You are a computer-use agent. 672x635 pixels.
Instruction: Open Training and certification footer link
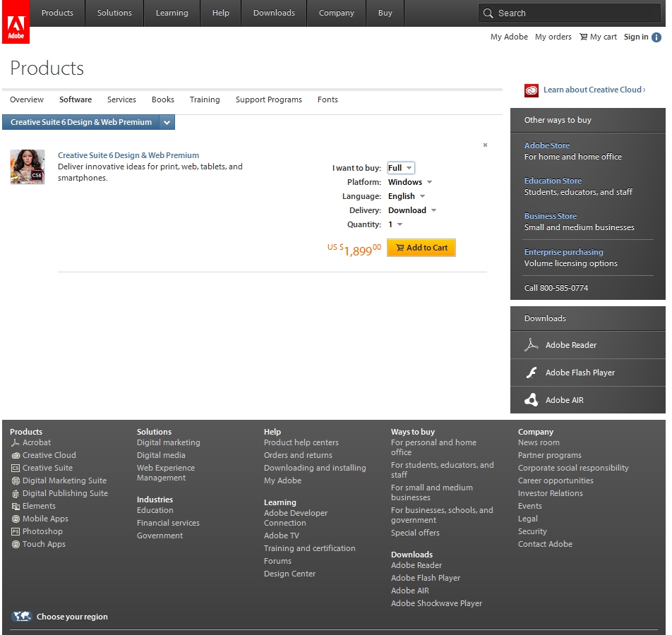(x=309, y=548)
